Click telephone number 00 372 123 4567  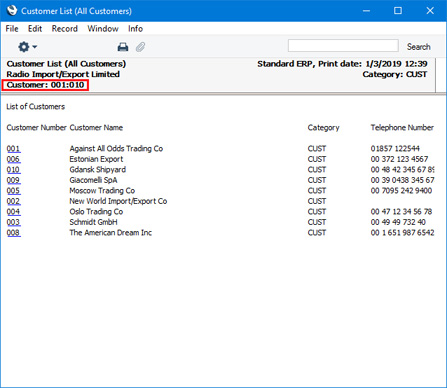pos(399,159)
